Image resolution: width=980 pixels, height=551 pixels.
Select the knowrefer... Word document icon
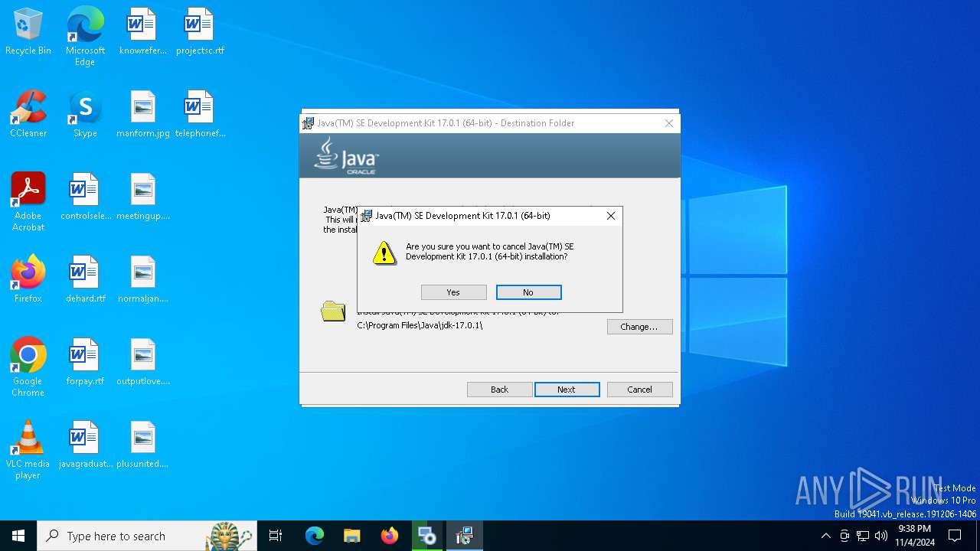pos(142,32)
